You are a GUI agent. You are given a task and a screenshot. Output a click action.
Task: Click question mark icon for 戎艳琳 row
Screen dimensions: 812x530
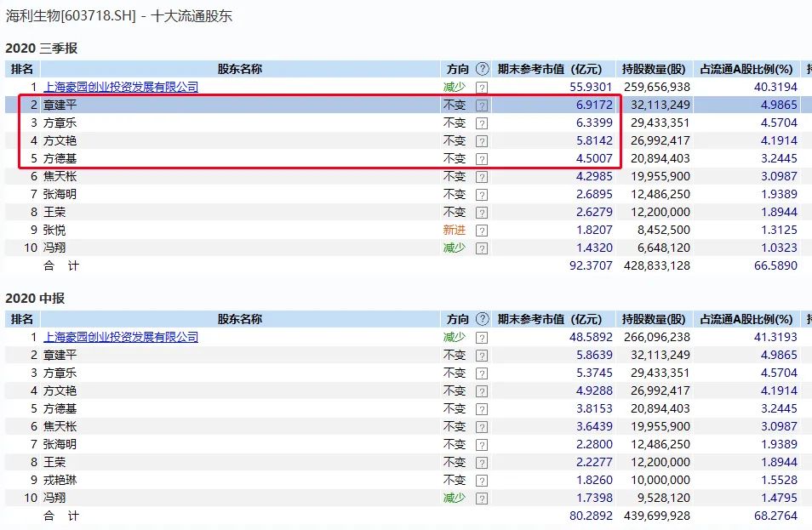[482, 481]
